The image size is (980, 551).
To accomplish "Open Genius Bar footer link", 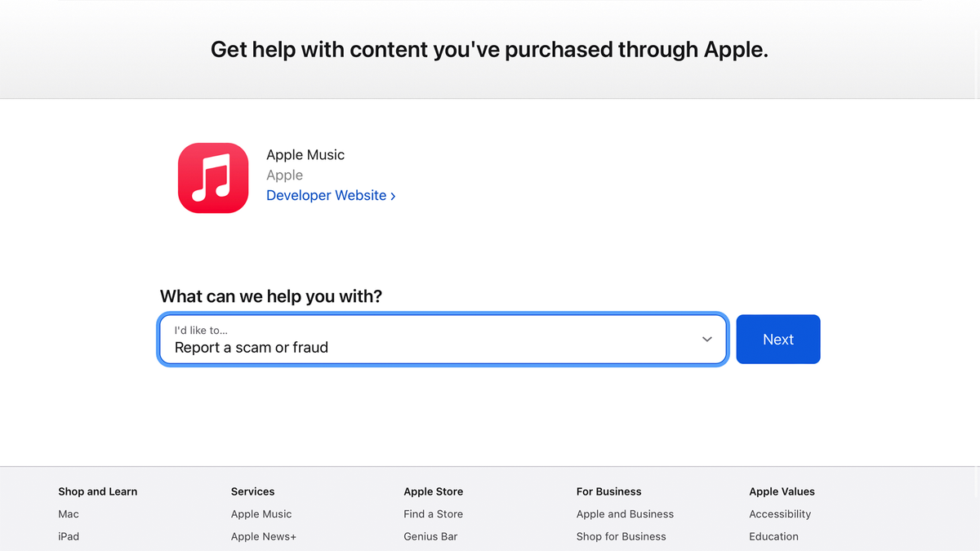I will point(430,536).
